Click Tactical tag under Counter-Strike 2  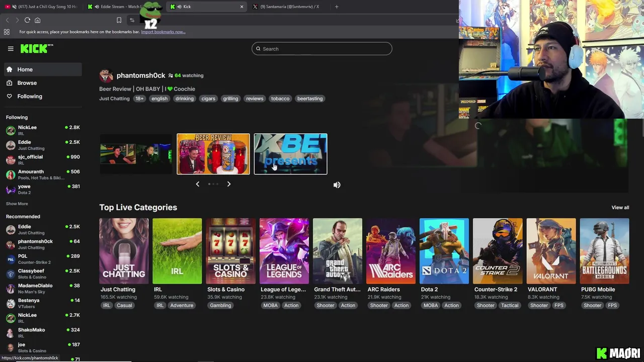point(510,305)
